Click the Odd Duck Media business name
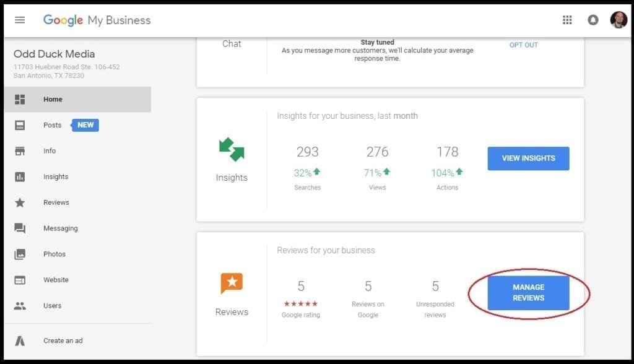 coord(54,54)
